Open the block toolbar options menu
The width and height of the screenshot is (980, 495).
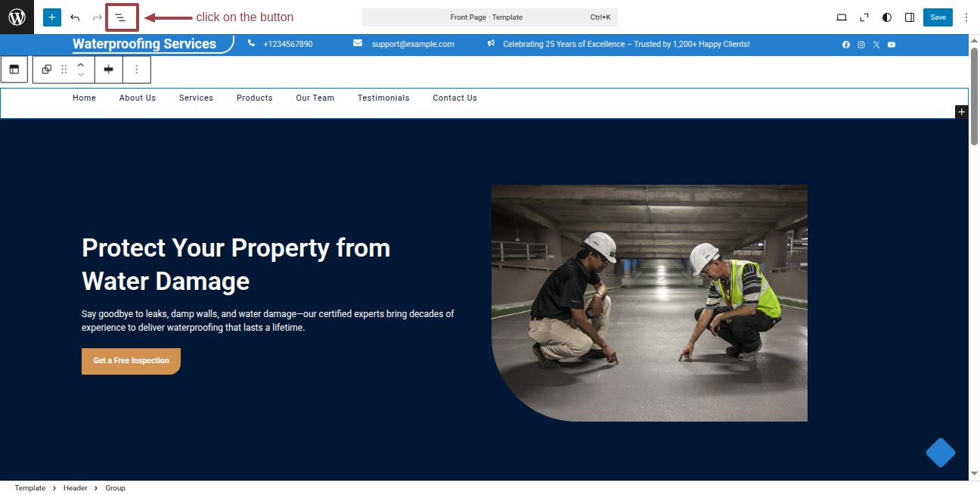[x=137, y=69]
